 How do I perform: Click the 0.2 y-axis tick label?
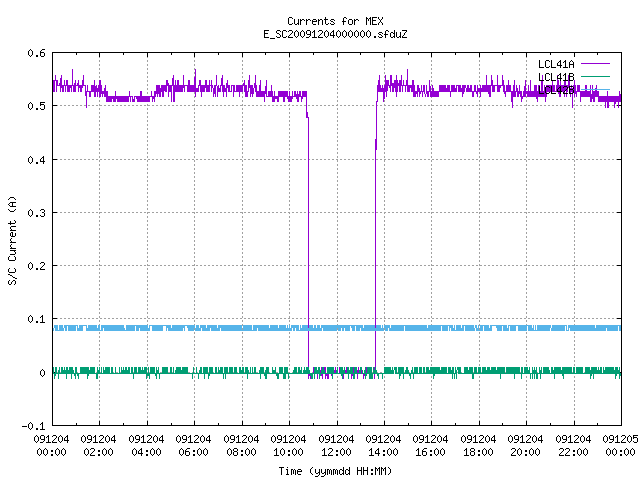tap(36, 266)
